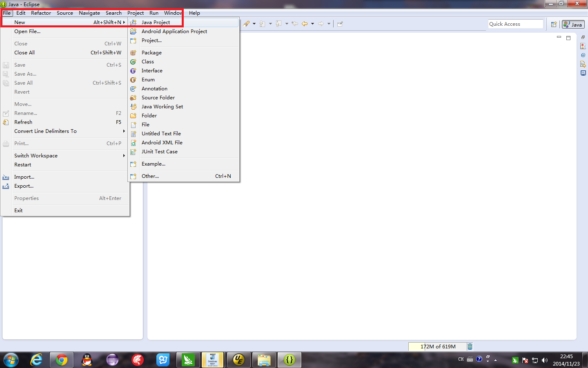
Task: Jump to Last Edit Location icon
Action: tap(295, 24)
